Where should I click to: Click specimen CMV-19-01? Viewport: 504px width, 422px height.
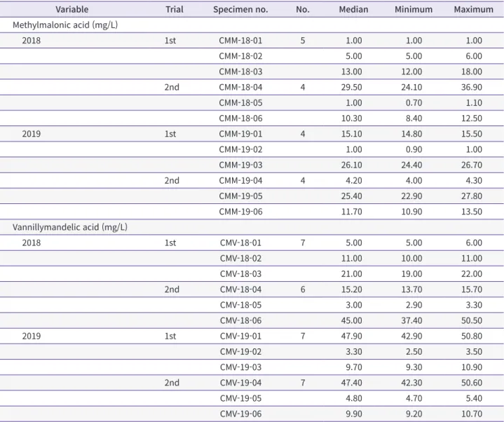coord(240,336)
